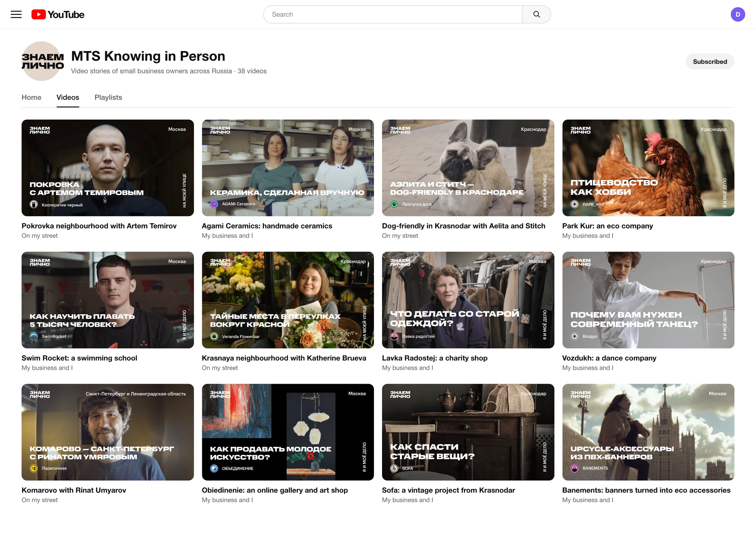Click 'My business and I' under Agami Ceramics

tap(227, 235)
